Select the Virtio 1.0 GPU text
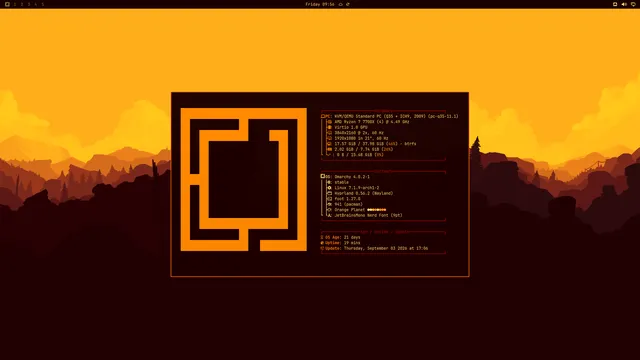This screenshot has height=360, width=640. [x=351, y=127]
